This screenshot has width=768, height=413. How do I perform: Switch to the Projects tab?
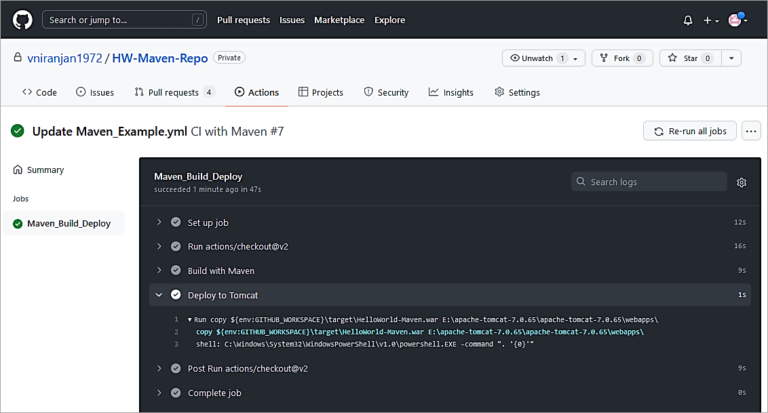click(320, 92)
